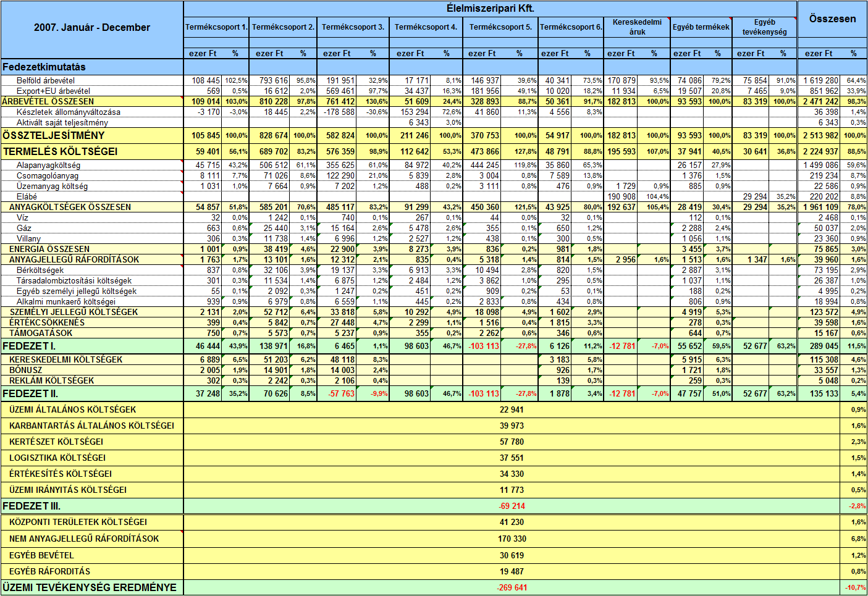Click the 'Csomagolóanyag' row label
This screenshot has width=868, height=596.
tap(48, 176)
